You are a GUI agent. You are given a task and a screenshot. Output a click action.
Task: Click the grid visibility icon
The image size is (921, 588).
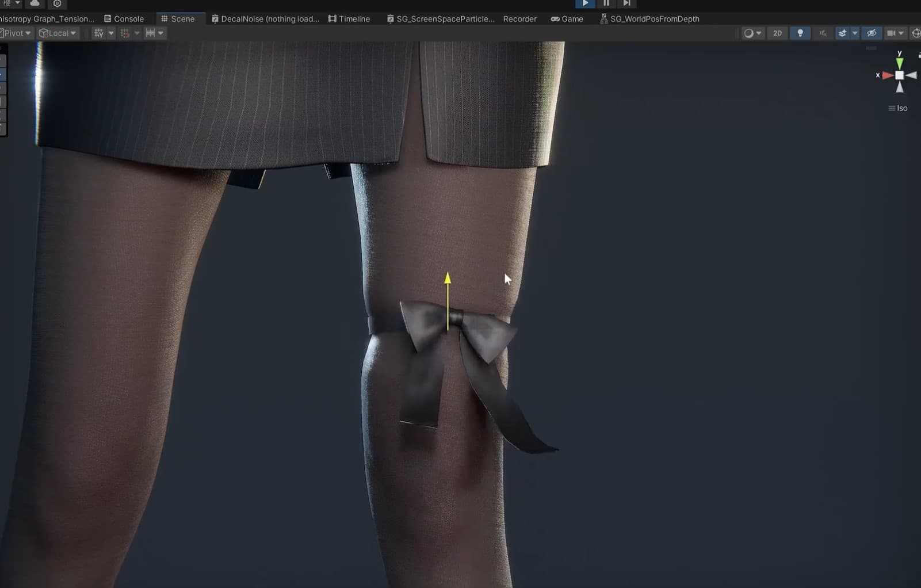tap(99, 33)
